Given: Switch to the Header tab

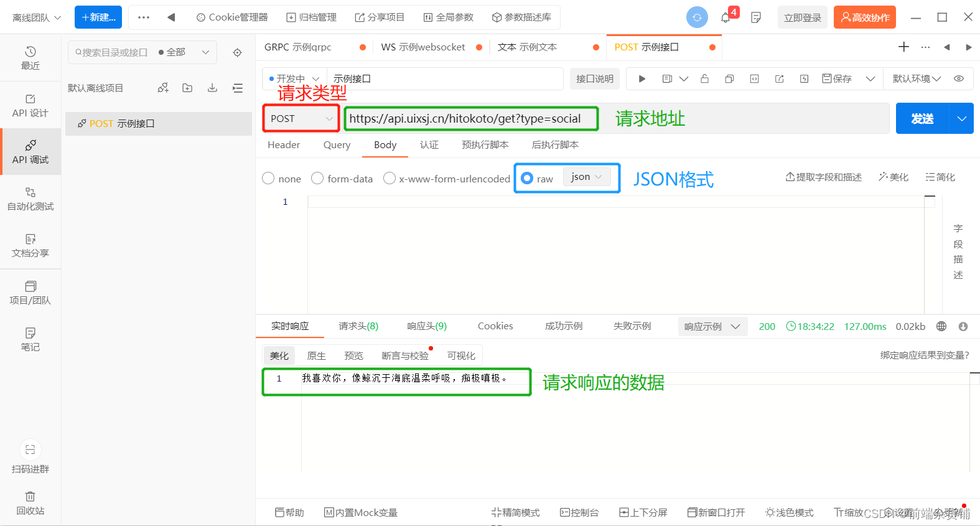Looking at the screenshot, I should pyautogui.click(x=284, y=145).
